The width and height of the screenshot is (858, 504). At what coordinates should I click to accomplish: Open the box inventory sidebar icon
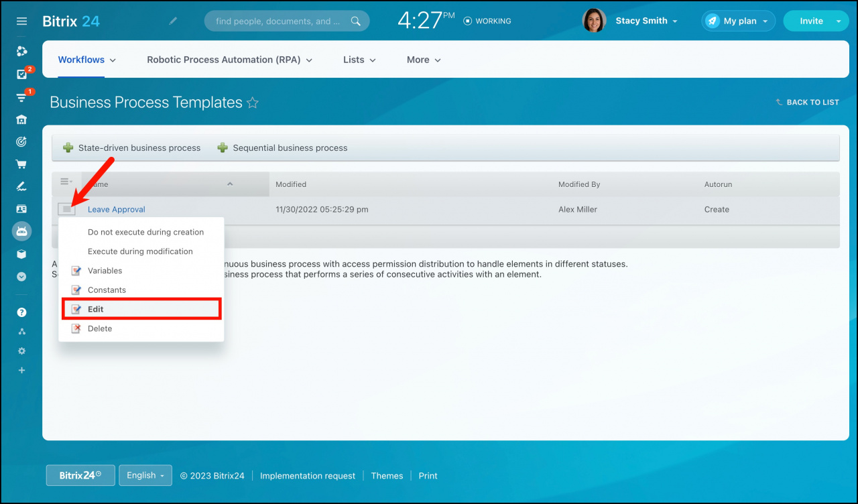point(21,254)
